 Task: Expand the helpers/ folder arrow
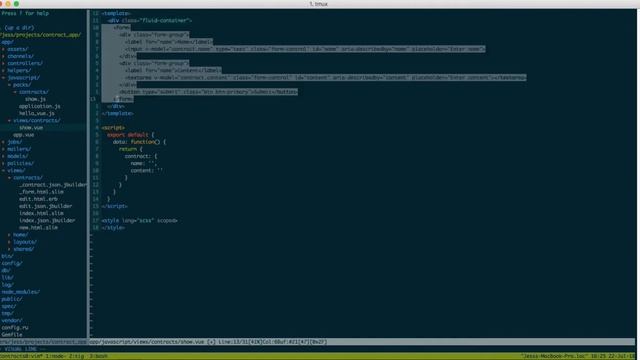tap(3, 71)
